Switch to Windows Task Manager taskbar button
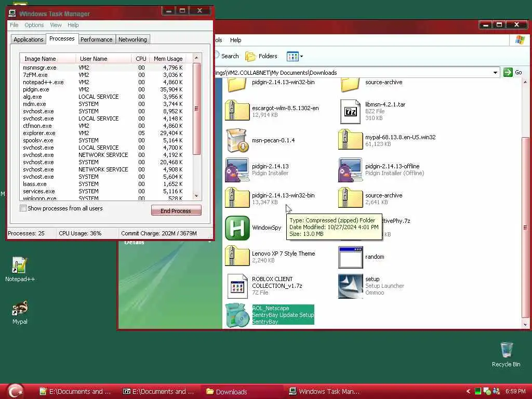Screen dimensions: 532x399 (324, 392)
